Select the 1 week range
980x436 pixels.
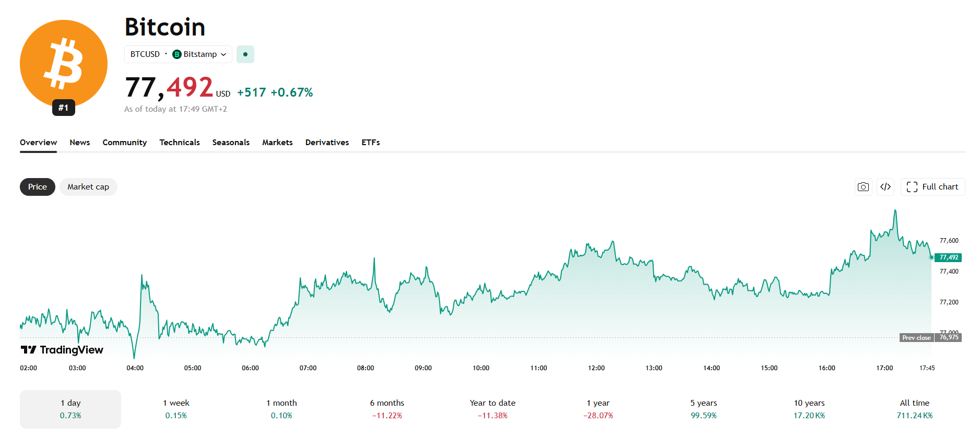click(176, 409)
